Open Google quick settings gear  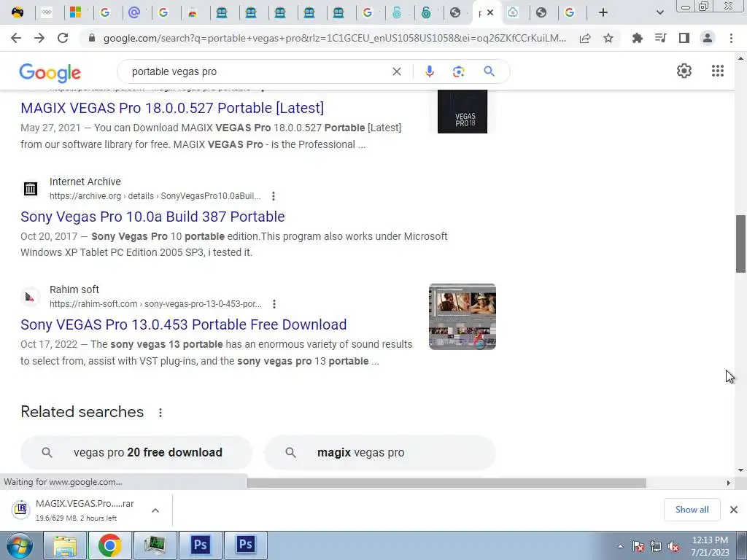coord(684,71)
